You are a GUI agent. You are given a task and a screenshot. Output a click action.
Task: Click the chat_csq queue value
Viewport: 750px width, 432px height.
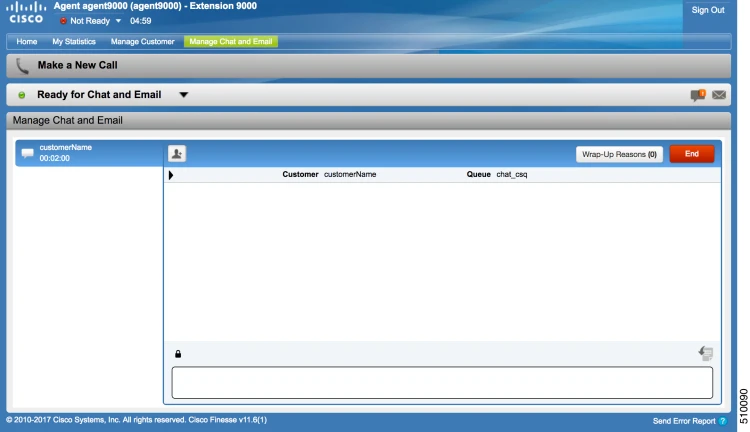512,175
